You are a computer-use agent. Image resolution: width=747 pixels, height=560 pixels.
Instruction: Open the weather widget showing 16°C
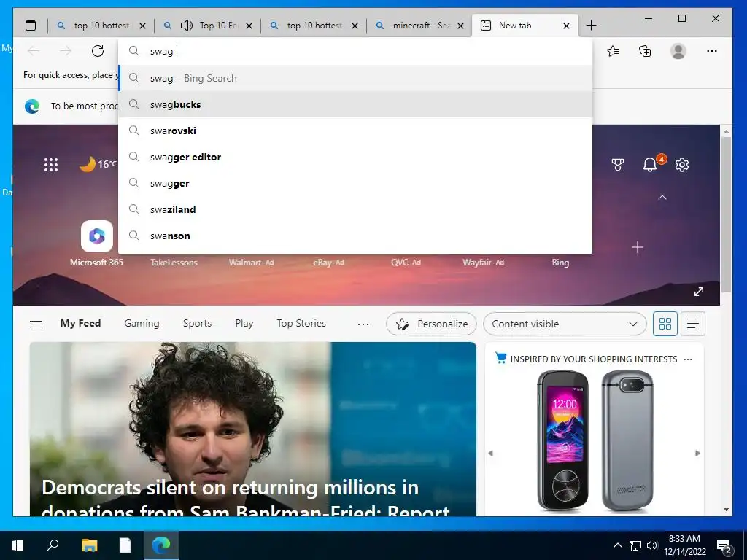pyautogui.click(x=98, y=164)
